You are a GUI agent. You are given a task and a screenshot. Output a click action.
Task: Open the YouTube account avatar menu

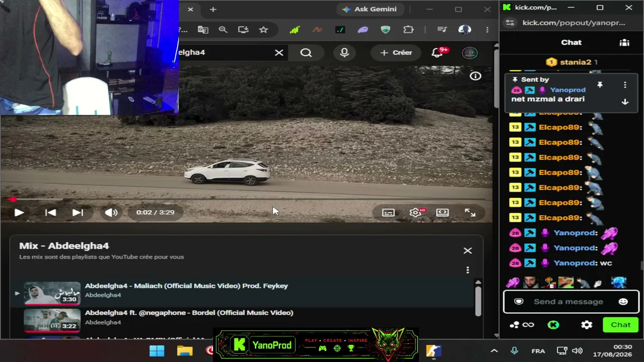469,53
